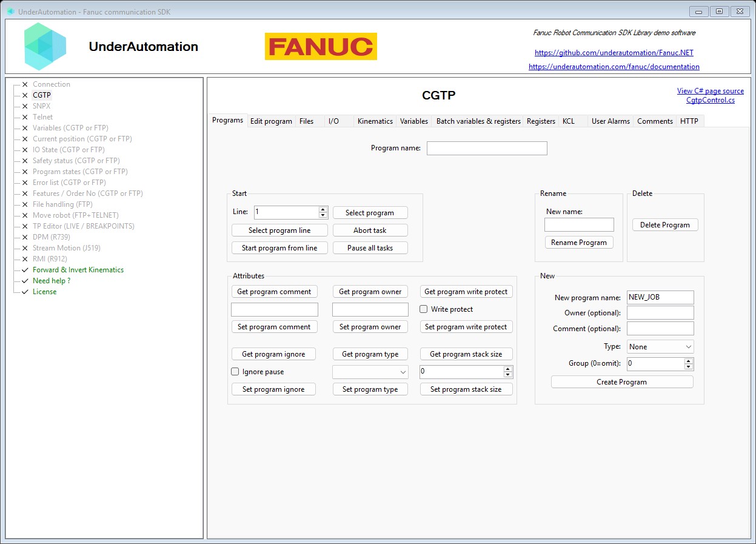Click the New program name field
The height and width of the screenshot is (544, 756).
click(x=660, y=297)
